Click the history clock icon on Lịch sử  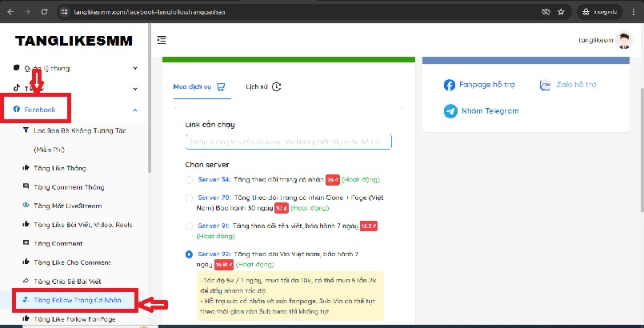pyautogui.click(x=277, y=86)
